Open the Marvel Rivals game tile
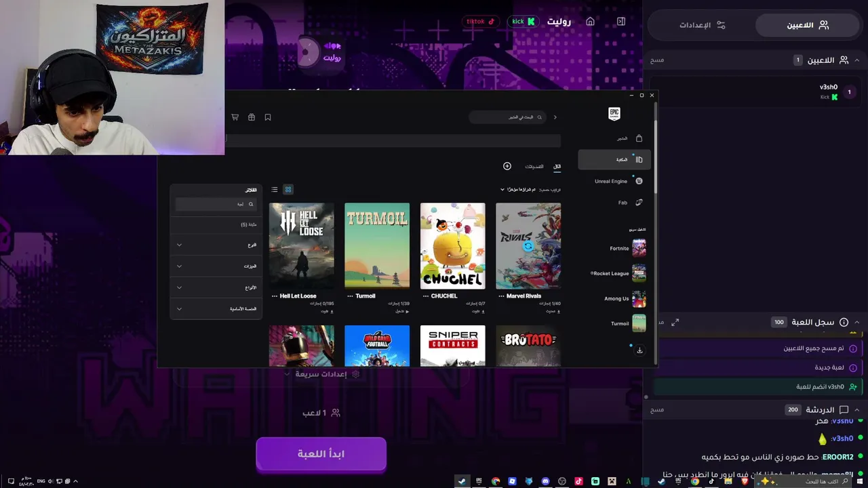This screenshot has height=488, width=868. point(528,246)
